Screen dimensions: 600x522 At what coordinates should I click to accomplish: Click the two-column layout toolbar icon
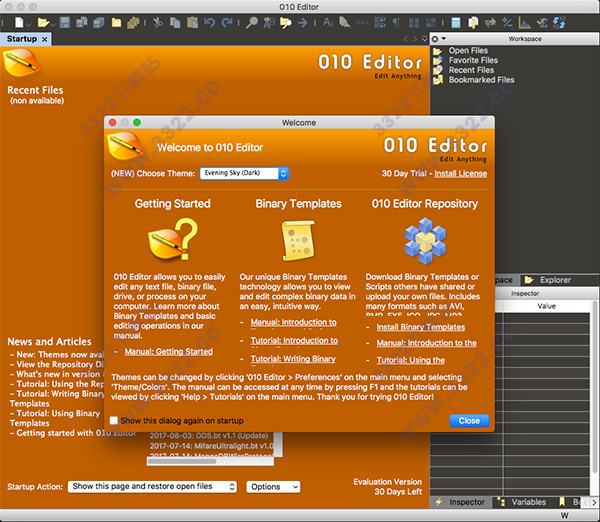tap(414, 23)
